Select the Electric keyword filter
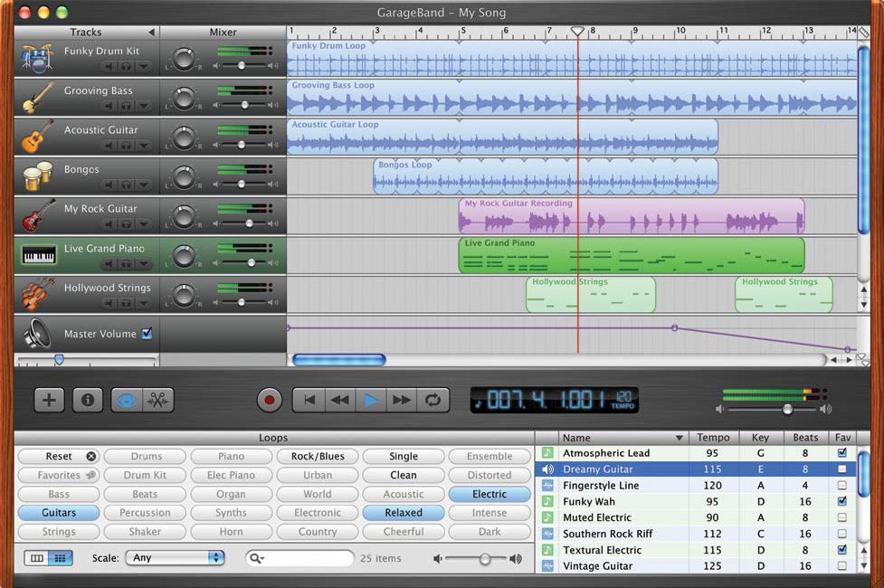 point(490,494)
